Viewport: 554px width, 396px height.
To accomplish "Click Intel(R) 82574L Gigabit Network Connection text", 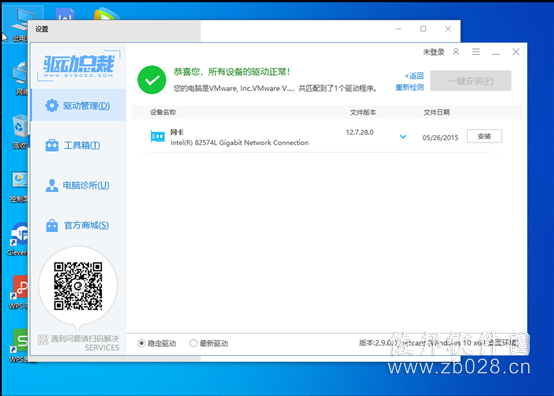I will tap(239, 143).
